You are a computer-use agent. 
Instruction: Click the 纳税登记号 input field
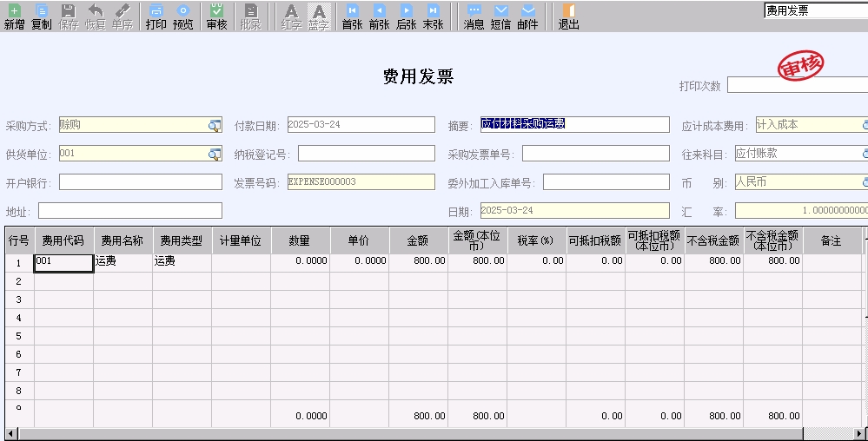point(366,154)
